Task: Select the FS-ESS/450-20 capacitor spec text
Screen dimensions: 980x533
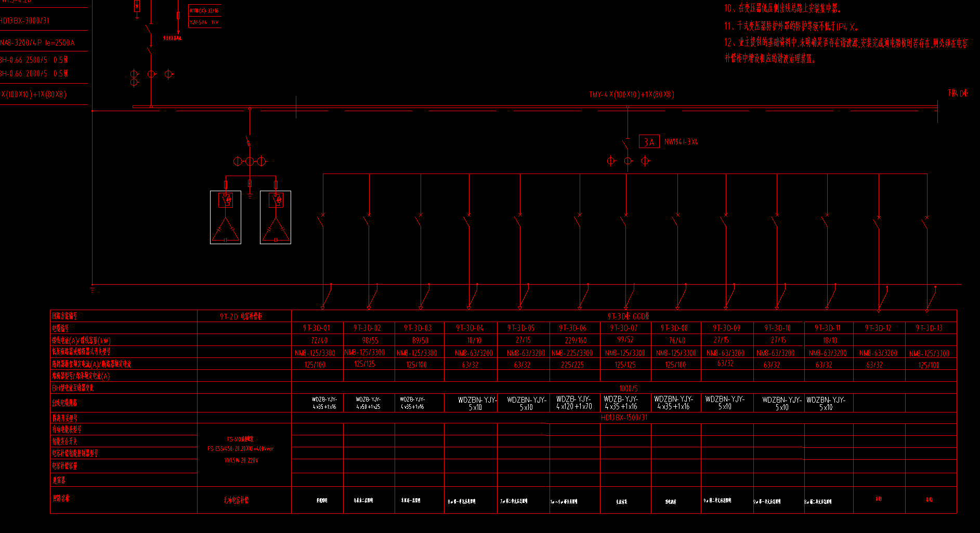Action: (240, 449)
